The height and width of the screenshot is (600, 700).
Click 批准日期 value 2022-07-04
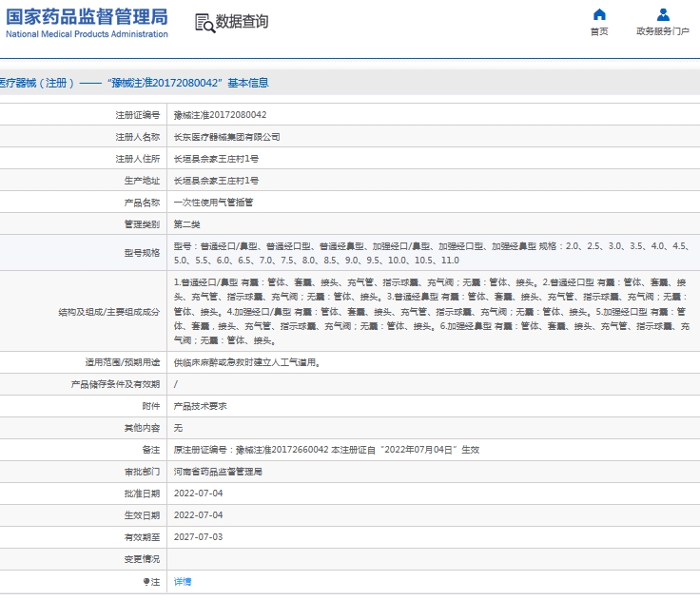tap(198, 494)
